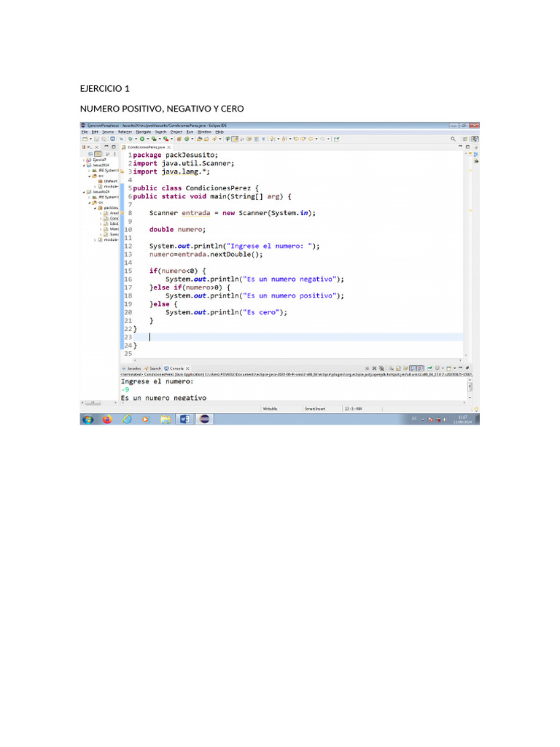This screenshot has width=560, height=747.
Task: Open the Project menu
Action: pyautogui.click(x=176, y=132)
